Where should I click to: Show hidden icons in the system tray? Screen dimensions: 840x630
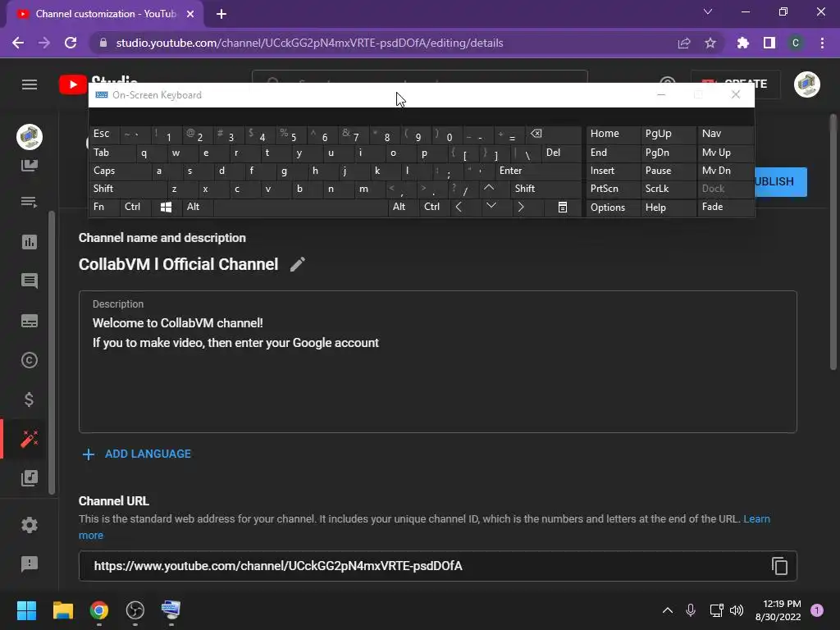tap(668, 610)
